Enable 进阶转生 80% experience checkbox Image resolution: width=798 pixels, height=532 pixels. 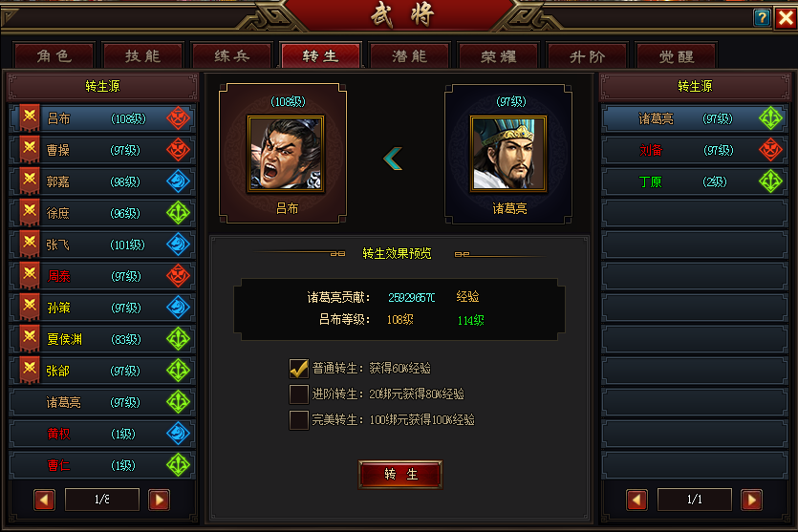point(299,394)
